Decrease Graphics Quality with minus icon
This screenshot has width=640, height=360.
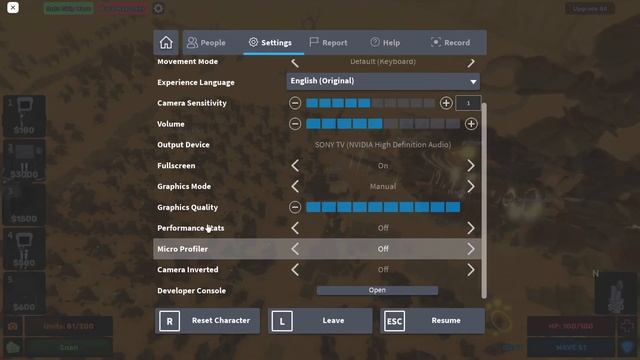(295, 207)
